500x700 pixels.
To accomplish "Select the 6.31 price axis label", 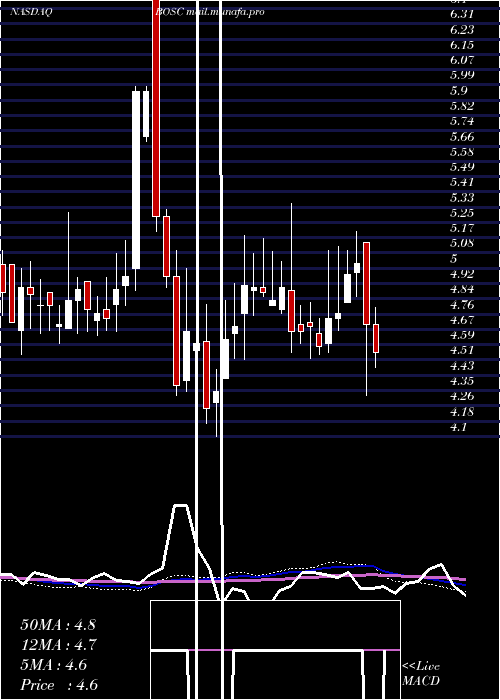I will pos(462,14).
